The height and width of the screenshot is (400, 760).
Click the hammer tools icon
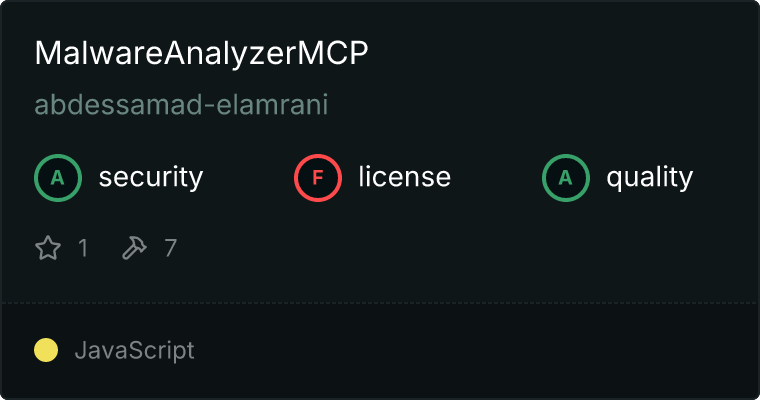(x=134, y=248)
